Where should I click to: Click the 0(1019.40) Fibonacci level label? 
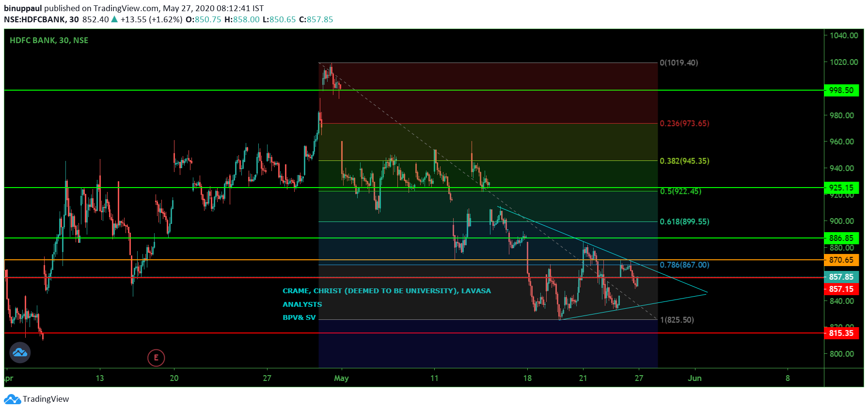click(679, 63)
